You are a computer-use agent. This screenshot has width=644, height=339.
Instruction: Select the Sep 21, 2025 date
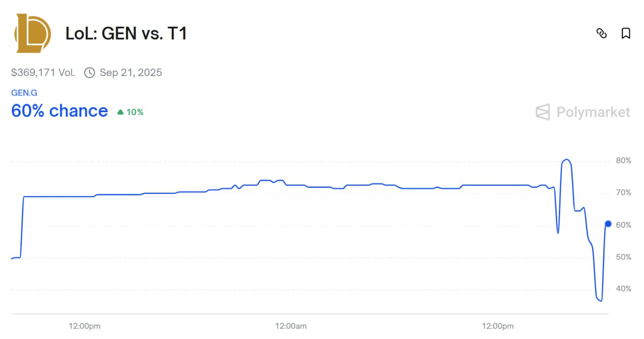(x=131, y=72)
